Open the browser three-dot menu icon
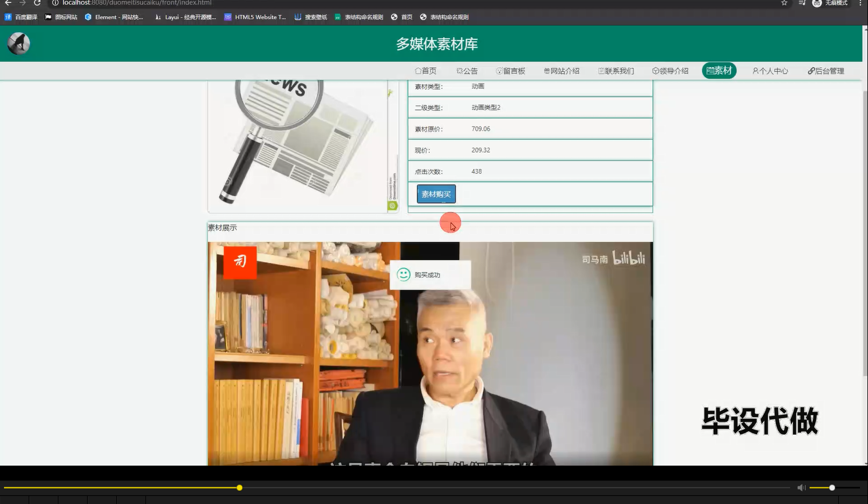 (861, 3)
